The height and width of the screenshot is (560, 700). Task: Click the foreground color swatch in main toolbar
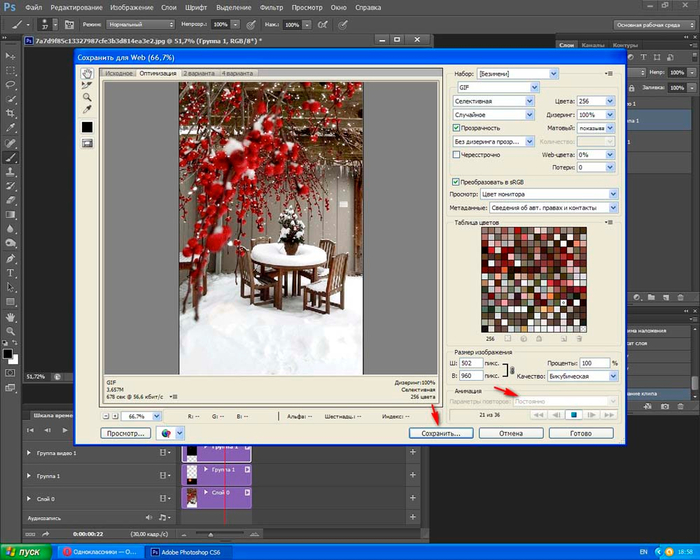pos(7,354)
